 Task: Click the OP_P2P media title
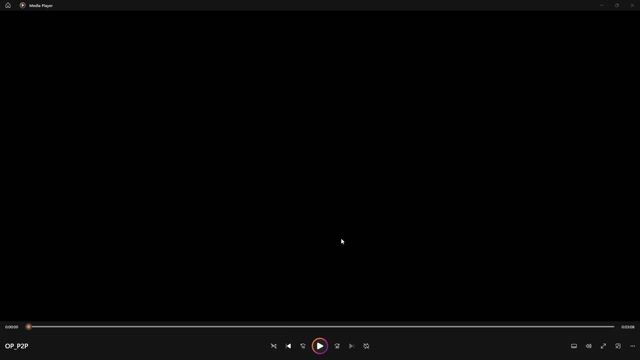[x=17, y=346]
